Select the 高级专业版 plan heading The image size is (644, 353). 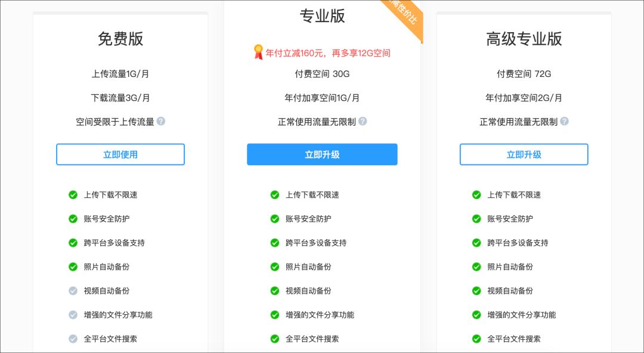pyautogui.click(x=524, y=39)
